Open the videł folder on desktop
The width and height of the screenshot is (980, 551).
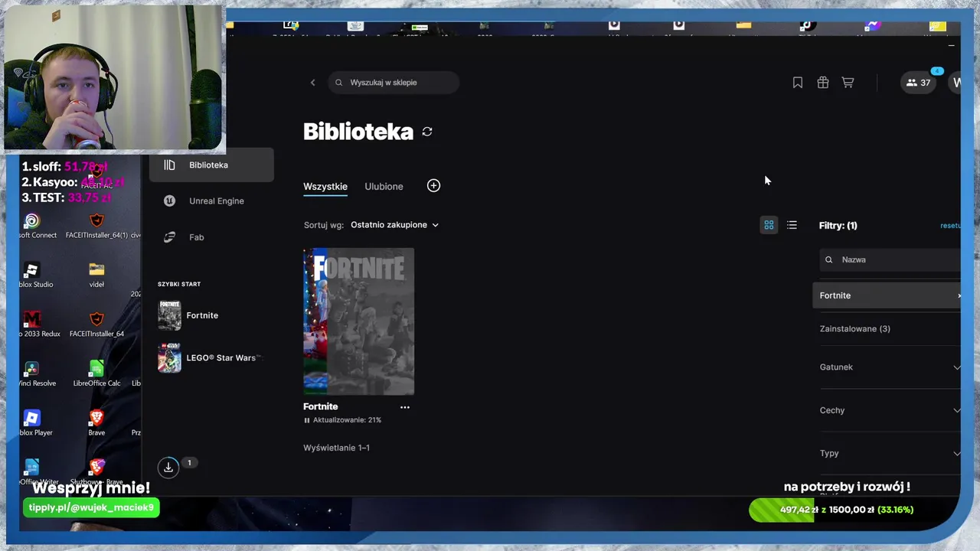[96, 275]
